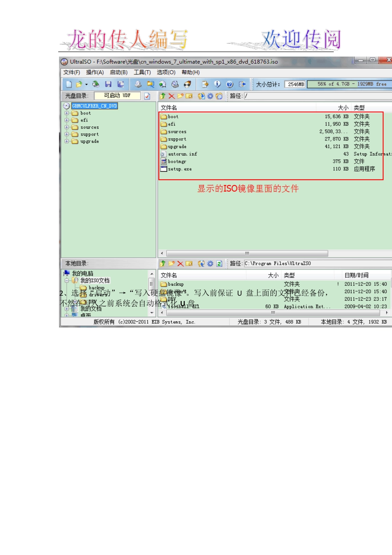Click the Burn CD image toolbar icon
The width and height of the screenshot is (392, 555).
[187, 84]
